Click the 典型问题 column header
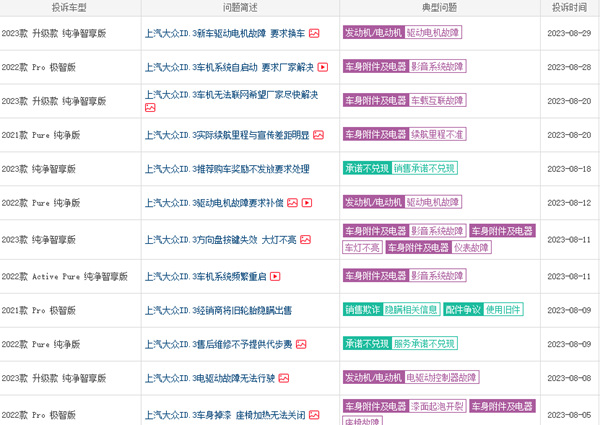This screenshot has width=600, height=425. click(439, 8)
